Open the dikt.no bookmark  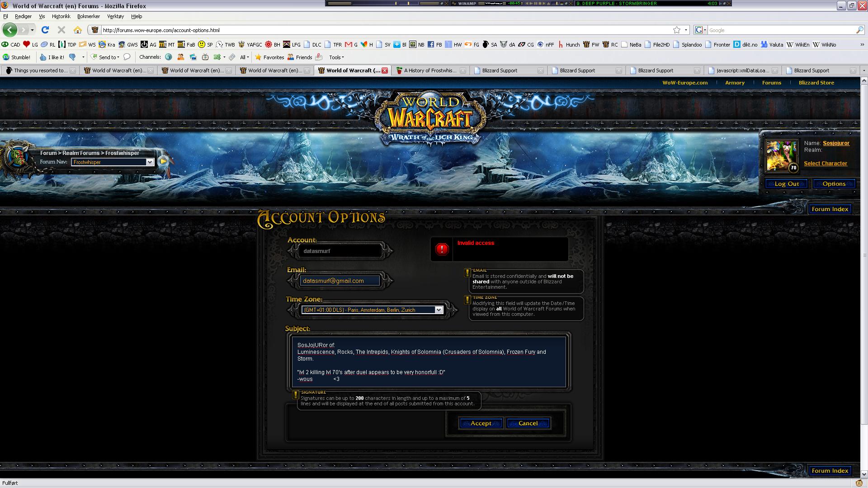(745, 44)
